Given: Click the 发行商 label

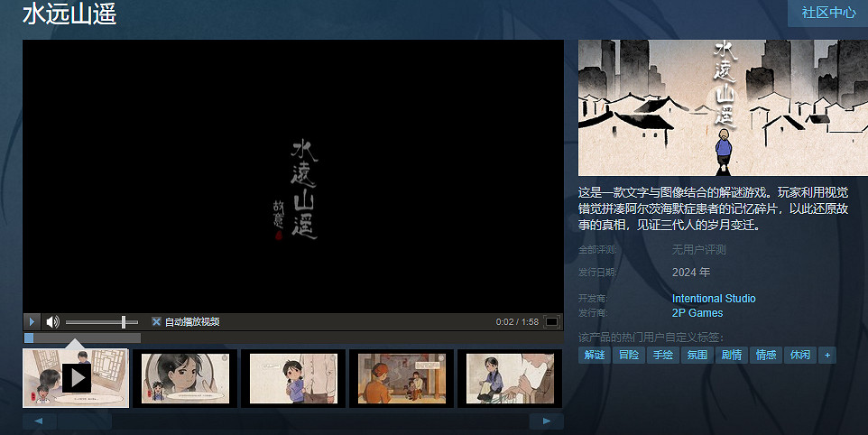Looking at the screenshot, I should 593,312.
